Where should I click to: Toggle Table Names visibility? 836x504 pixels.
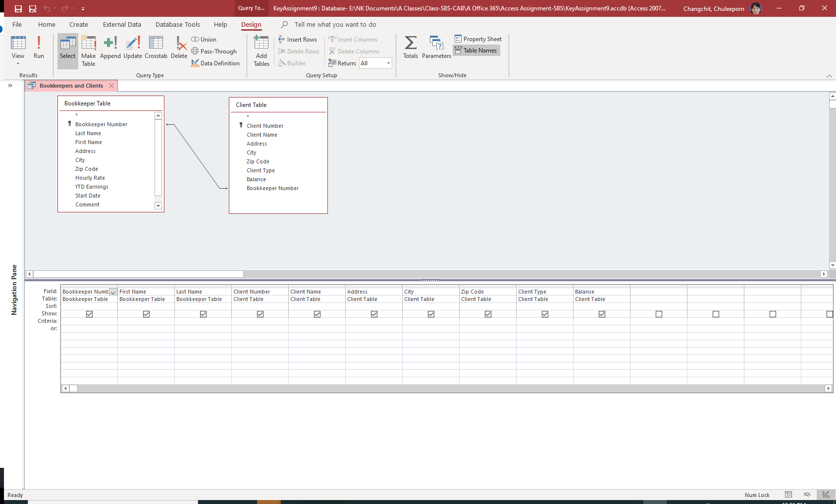tap(476, 50)
